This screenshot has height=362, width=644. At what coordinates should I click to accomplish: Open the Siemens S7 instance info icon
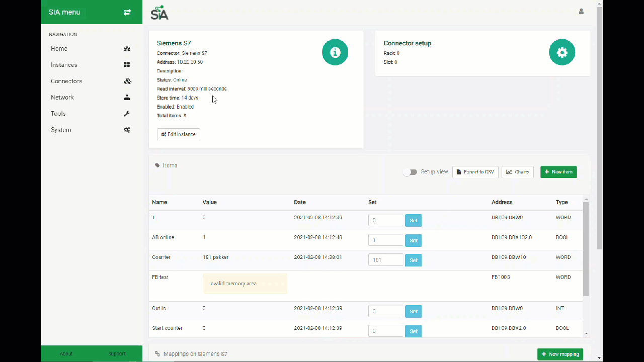tap(335, 52)
